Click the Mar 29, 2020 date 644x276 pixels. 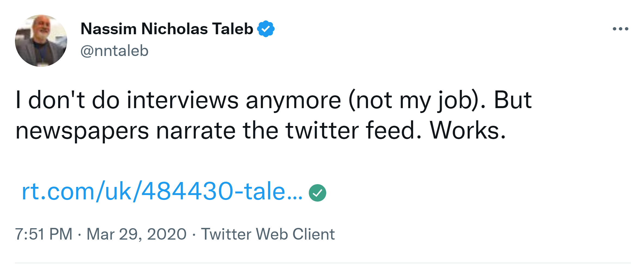(137, 234)
